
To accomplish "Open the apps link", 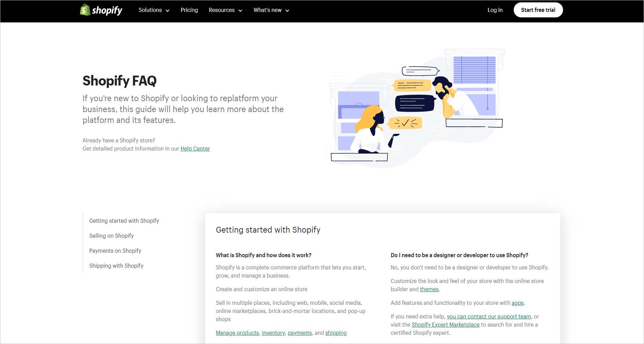I will click(517, 303).
